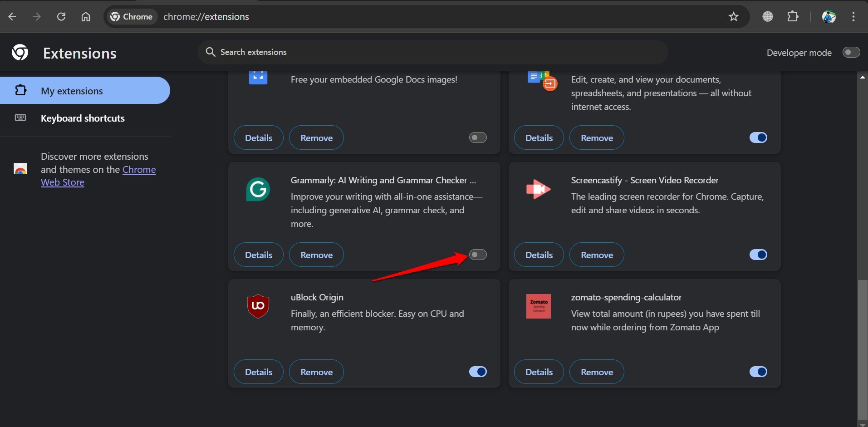Click the uBlock Origin shield icon
Viewport: 868px width, 427px height.
tap(258, 306)
